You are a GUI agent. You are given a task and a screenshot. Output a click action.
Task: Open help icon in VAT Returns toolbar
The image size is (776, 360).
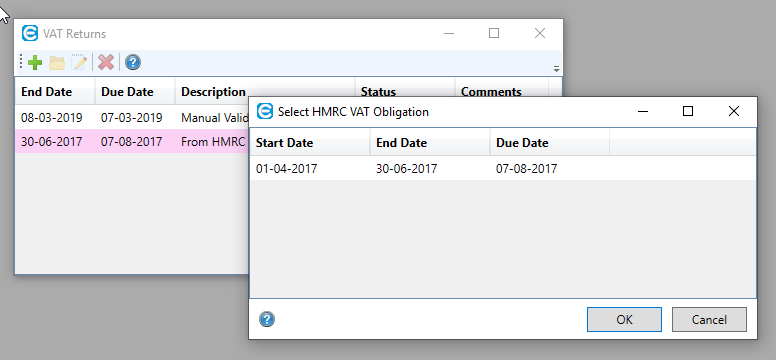tap(133, 62)
